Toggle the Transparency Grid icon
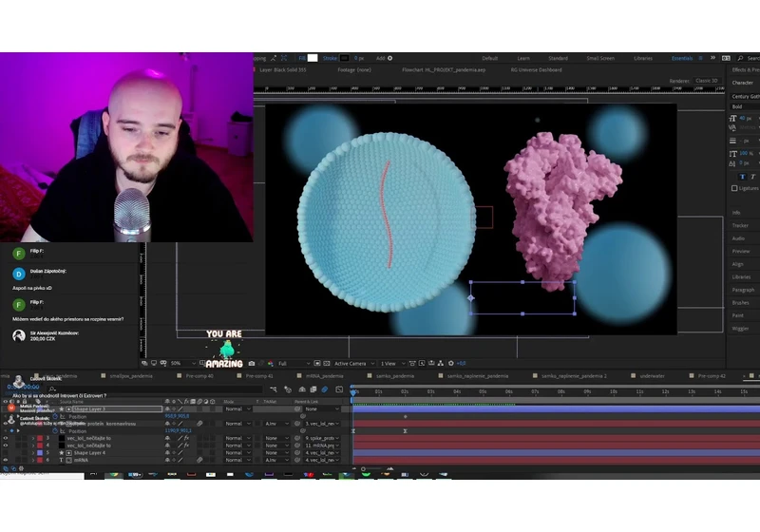Screen dimensions: 760x532 coord(326,363)
